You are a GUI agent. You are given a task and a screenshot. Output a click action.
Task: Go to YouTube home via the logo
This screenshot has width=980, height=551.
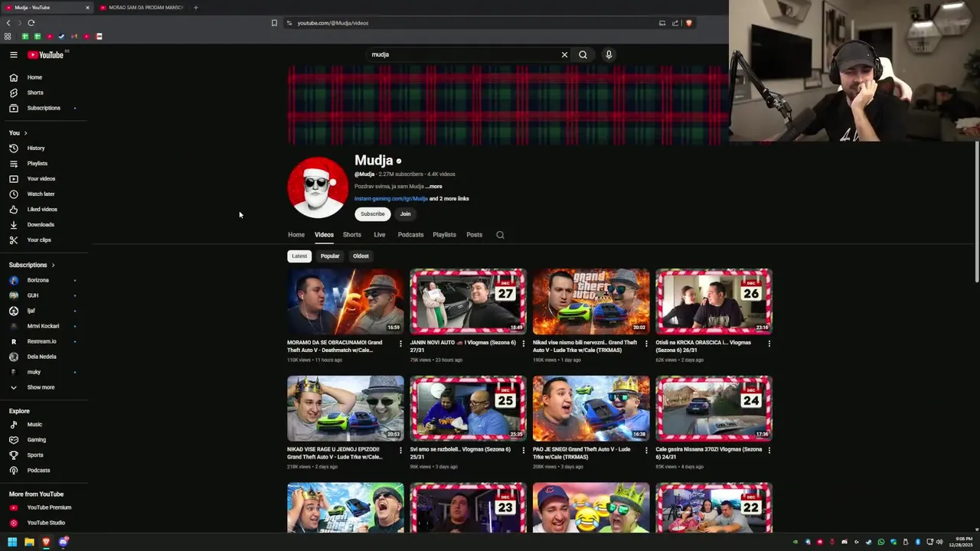point(46,54)
